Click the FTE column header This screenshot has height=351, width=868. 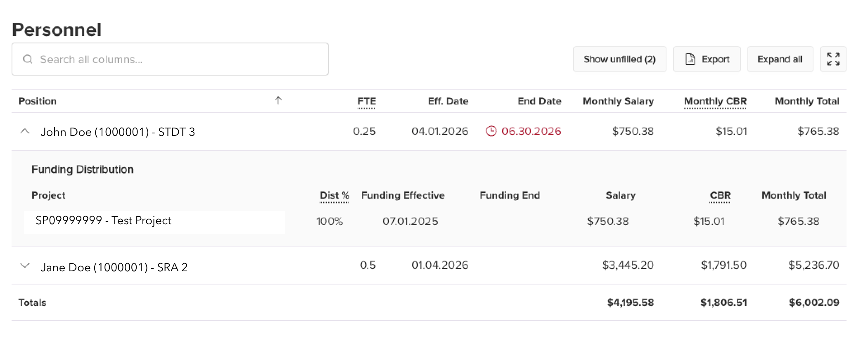coord(366,101)
